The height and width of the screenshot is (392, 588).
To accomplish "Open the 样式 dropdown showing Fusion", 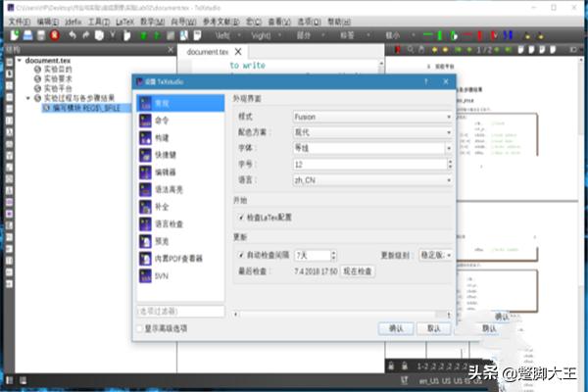I will point(371,117).
